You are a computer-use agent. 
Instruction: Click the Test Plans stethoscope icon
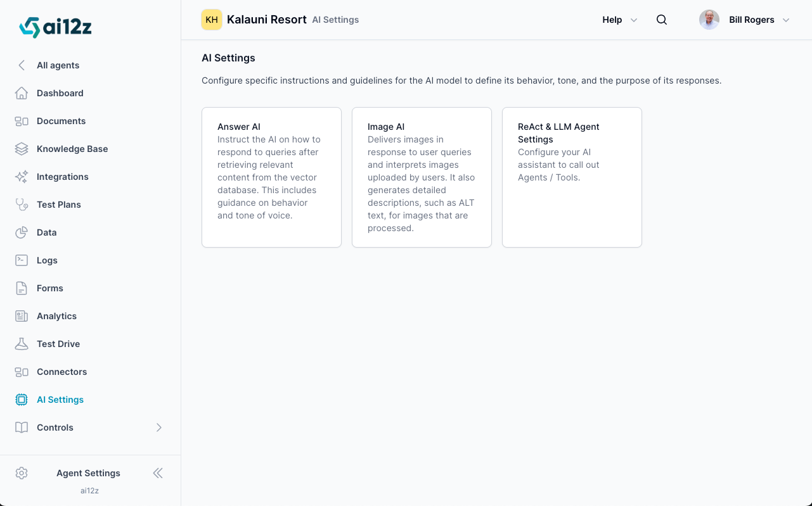pos(22,205)
